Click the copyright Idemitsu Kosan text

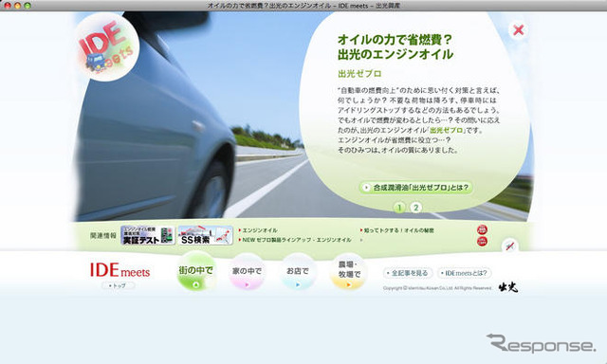437,288
